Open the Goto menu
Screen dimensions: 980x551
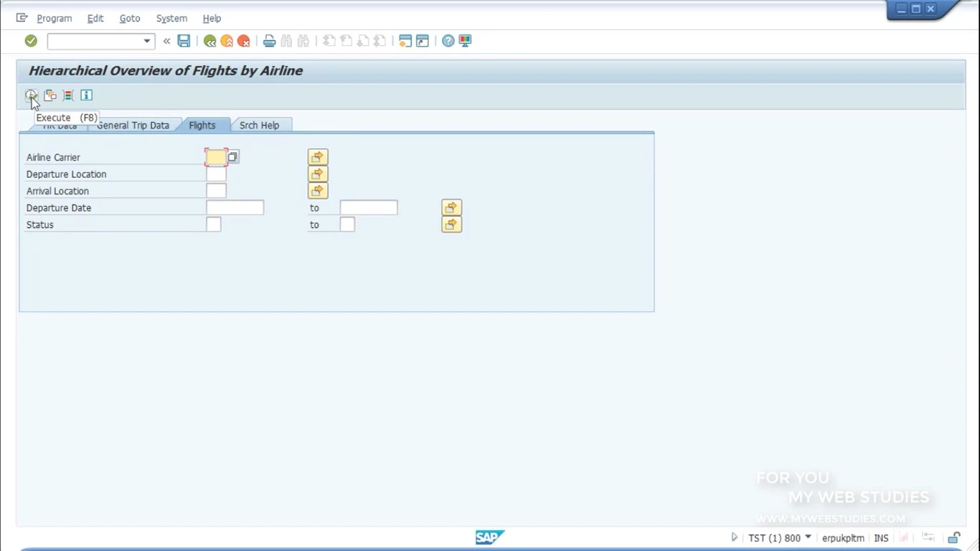point(130,18)
